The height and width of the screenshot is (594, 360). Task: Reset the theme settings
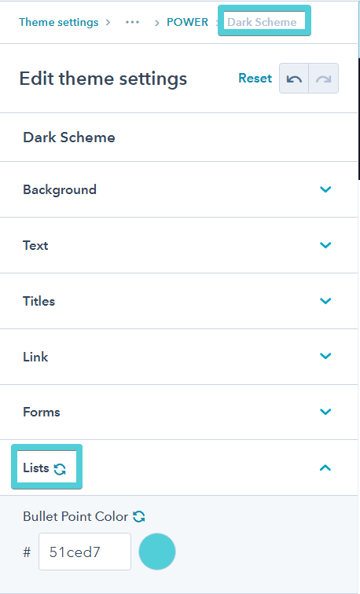(255, 78)
